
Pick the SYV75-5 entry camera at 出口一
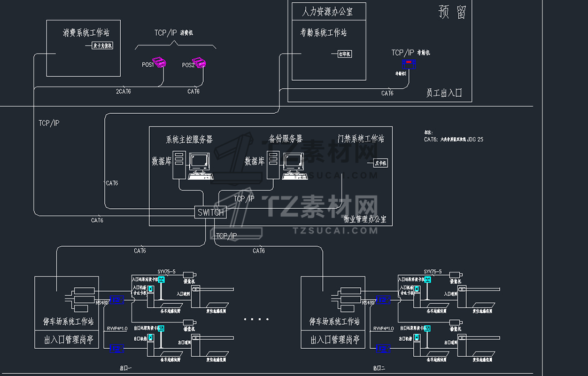pyautogui.click(x=190, y=275)
